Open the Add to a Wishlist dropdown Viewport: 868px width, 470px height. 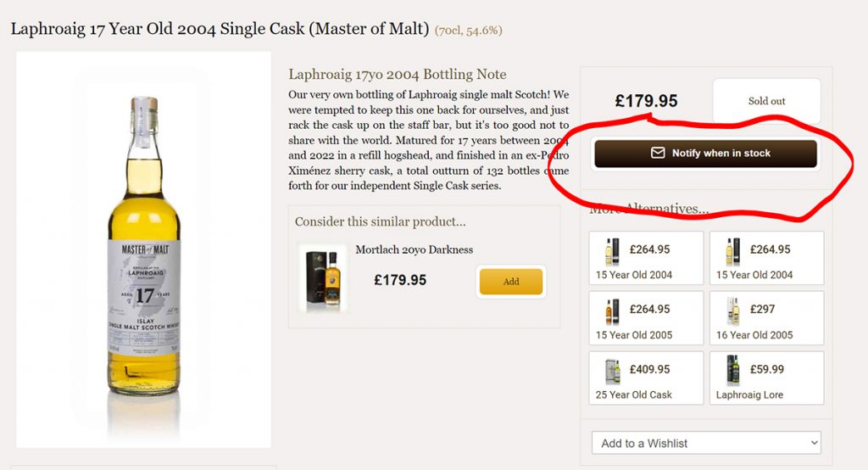[706, 443]
